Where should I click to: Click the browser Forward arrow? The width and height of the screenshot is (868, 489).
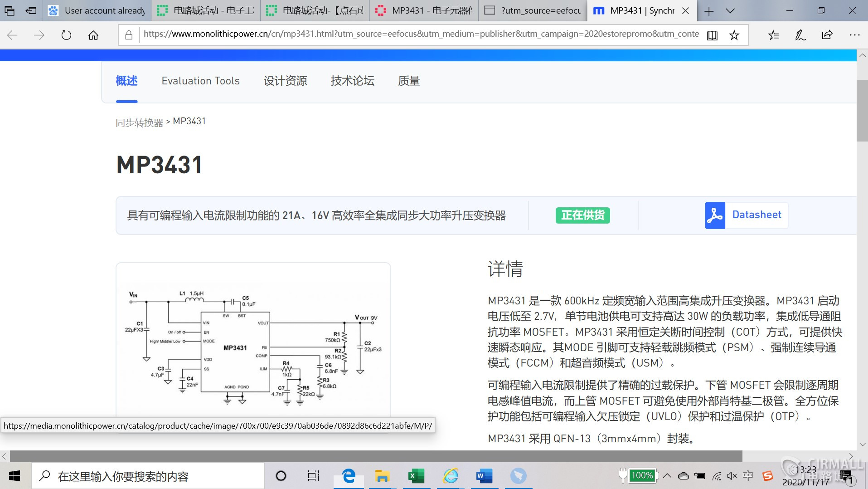pos(39,35)
